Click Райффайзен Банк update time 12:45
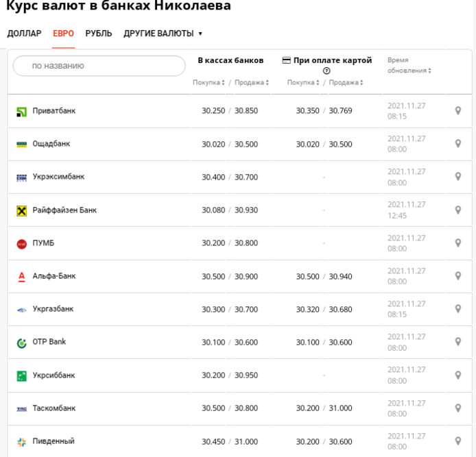 [x=397, y=216]
